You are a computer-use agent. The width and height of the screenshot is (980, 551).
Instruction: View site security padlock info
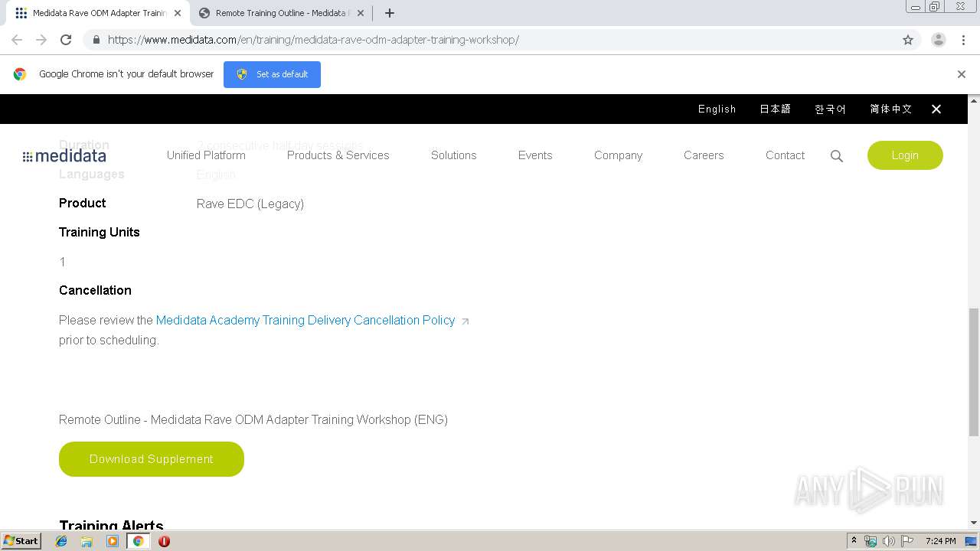point(96,40)
